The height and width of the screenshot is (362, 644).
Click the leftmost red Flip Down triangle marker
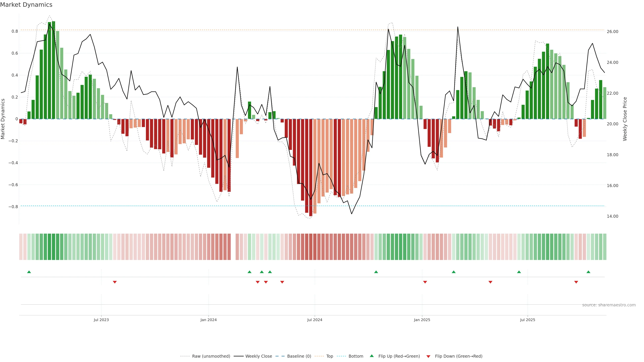(x=115, y=282)
